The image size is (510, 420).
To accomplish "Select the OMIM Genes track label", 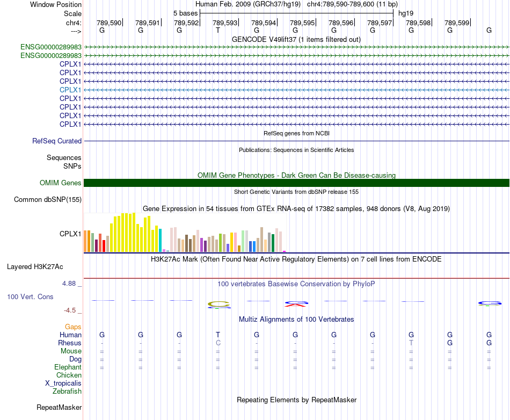I will pos(61,183).
